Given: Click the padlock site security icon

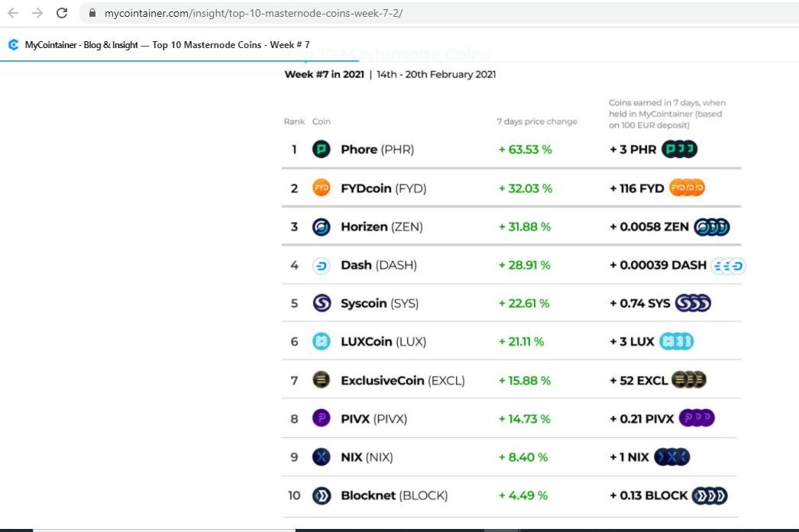Looking at the screenshot, I should tap(92, 13).
